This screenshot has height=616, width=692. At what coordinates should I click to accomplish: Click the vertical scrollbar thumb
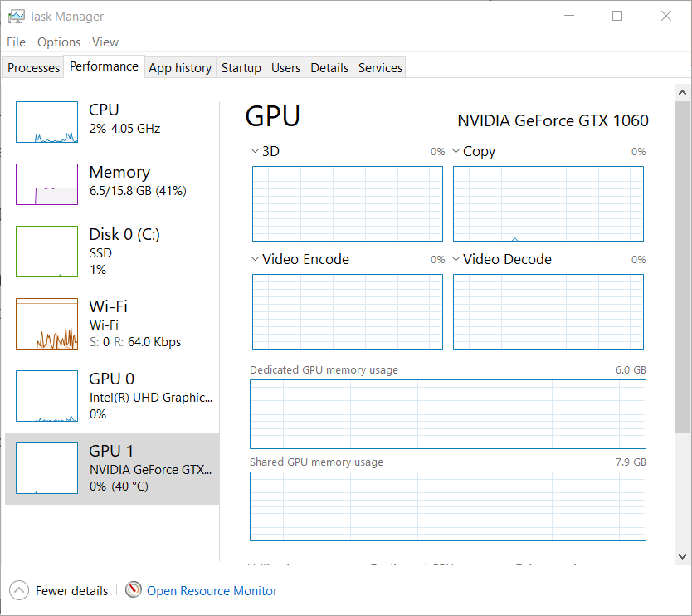pos(682,266)
